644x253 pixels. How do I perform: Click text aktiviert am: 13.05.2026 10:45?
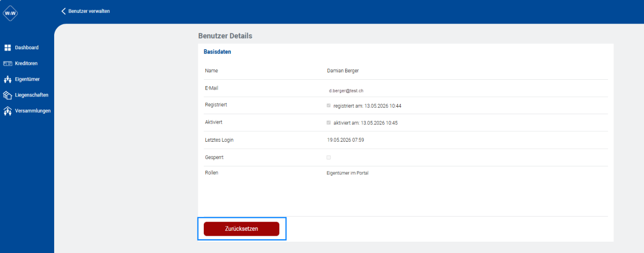pos(365,123)
